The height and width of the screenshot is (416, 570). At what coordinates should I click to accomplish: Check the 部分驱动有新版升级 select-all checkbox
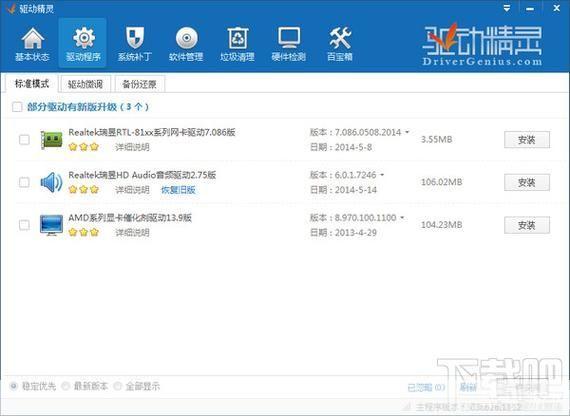click(17, 107)
